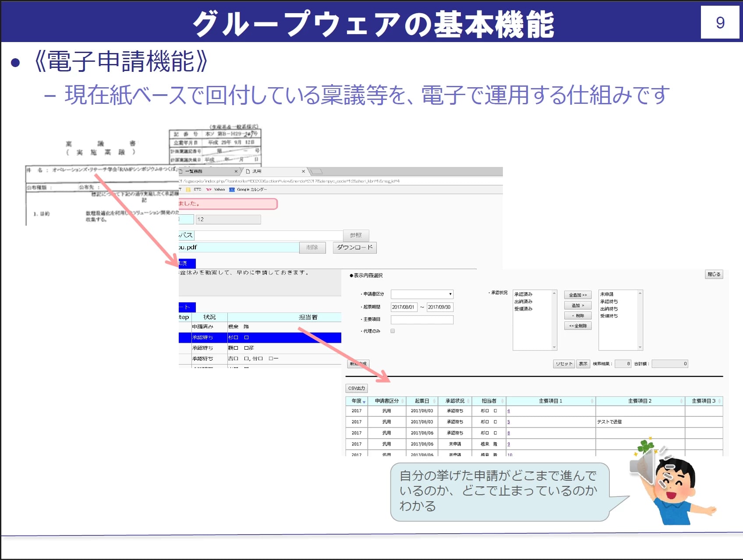Close the 汎用 browser tab

tap(303, 171)
